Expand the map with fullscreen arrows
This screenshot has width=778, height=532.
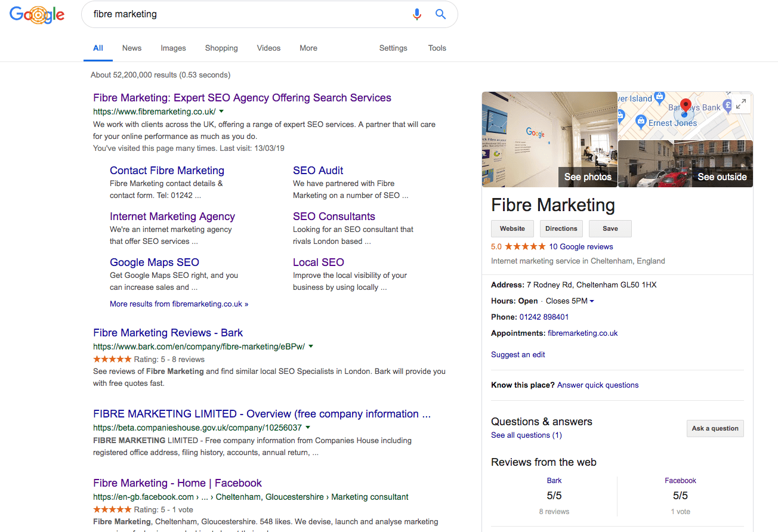tap(740, 104)
